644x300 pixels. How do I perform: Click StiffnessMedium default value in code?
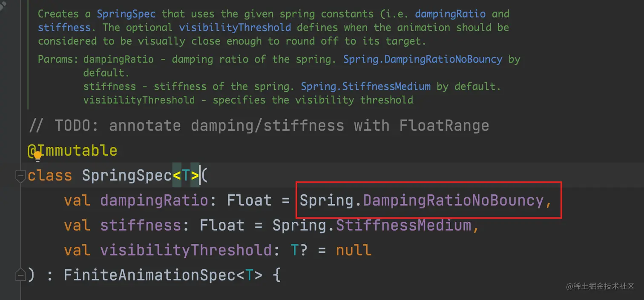point(403,225)
